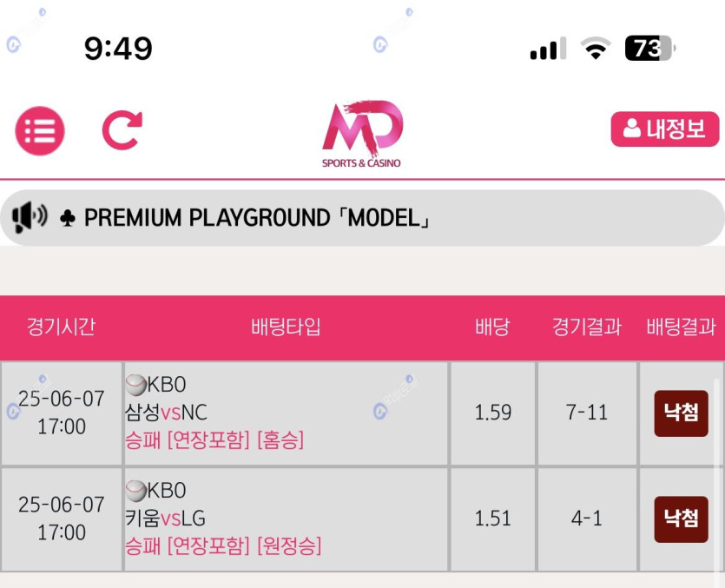Tap the megaphone announcement icon

point(30,217)
